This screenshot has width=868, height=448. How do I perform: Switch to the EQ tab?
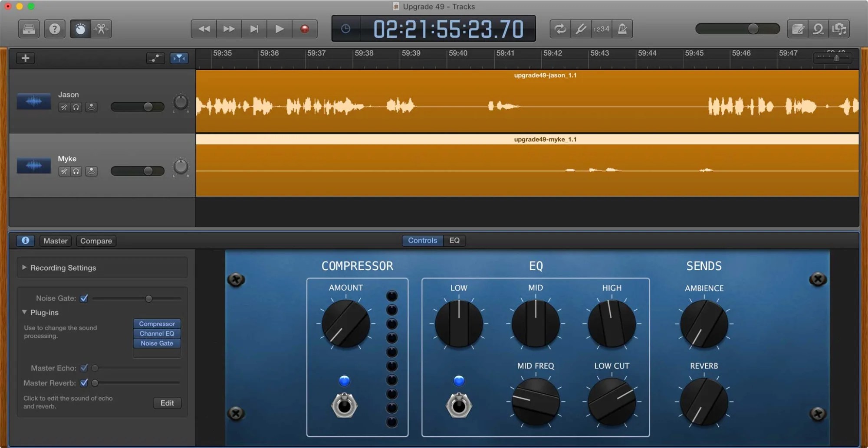click(454, 240)
